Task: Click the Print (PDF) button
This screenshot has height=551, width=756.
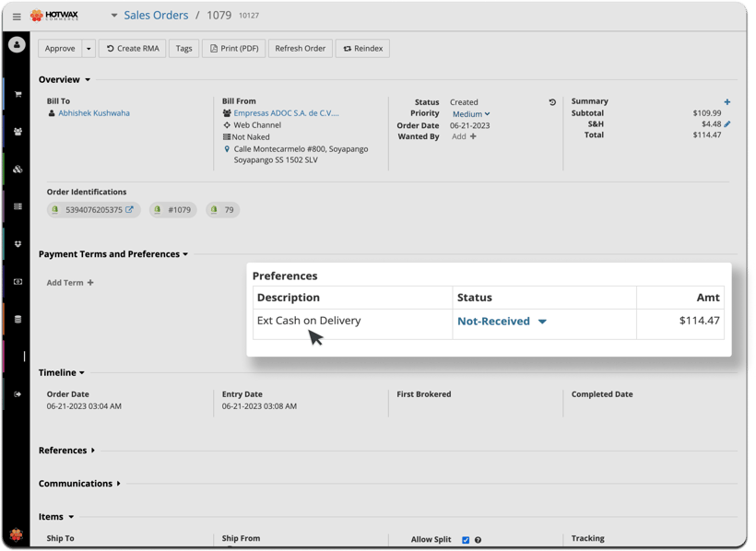Action: click(233, 48)
